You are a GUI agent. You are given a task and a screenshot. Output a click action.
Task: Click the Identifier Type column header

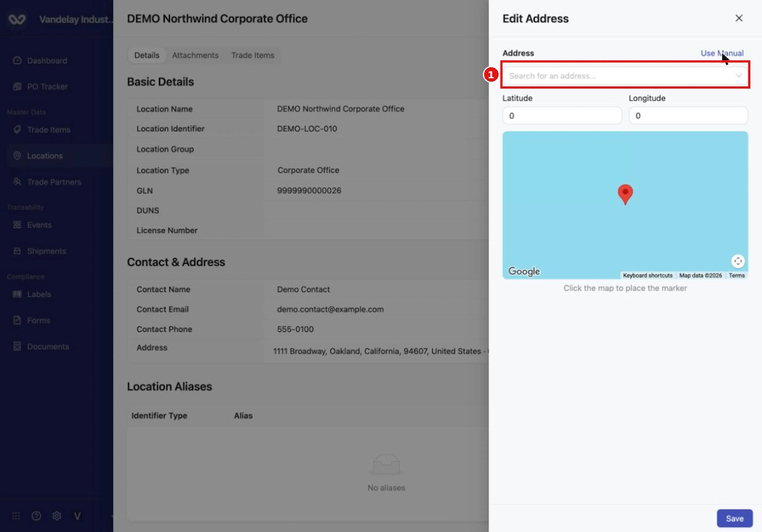(159, 416)
